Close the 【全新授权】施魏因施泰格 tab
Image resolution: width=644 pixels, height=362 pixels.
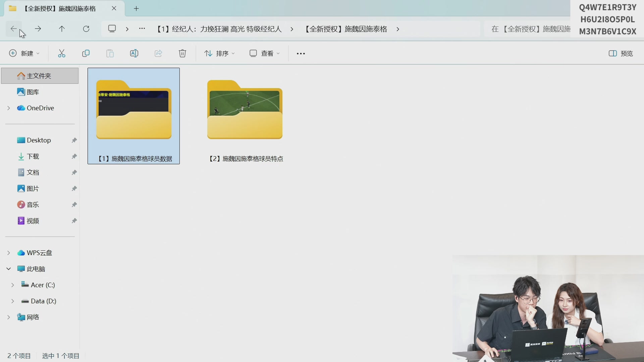point(114,8)
